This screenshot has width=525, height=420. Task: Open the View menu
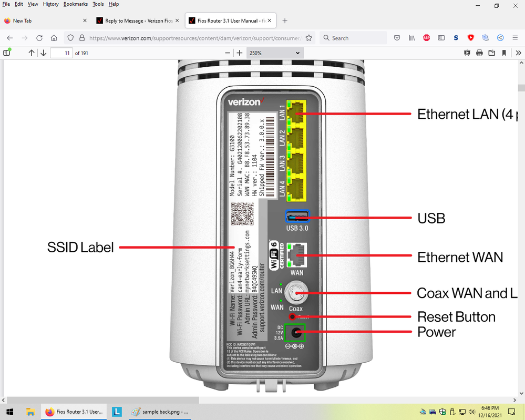pos(33,4)
